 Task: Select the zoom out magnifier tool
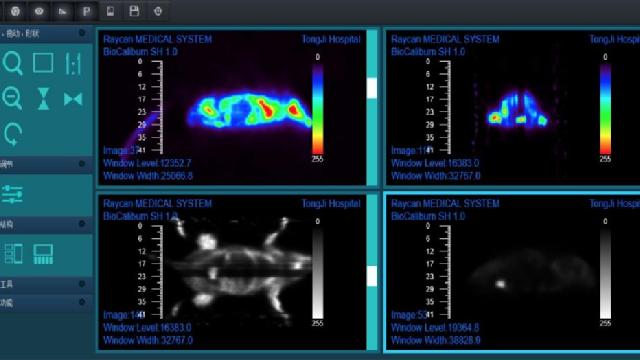12,98
